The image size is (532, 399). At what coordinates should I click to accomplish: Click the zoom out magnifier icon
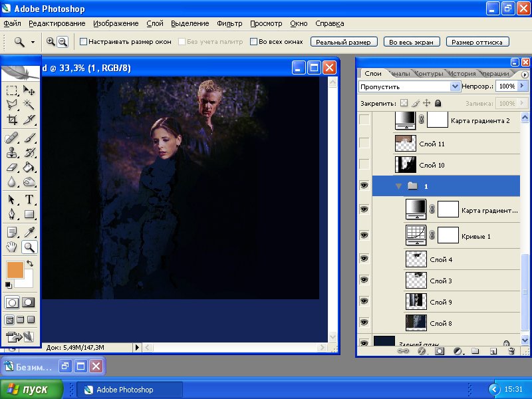click(63, 41)
